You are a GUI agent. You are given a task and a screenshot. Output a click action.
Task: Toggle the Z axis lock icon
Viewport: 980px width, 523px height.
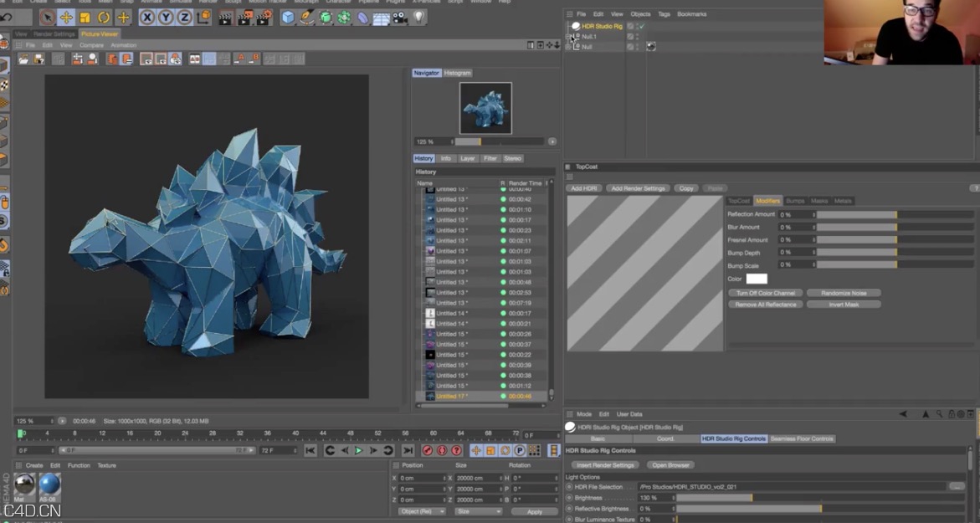pyautogui.click(x=182, y=17)
